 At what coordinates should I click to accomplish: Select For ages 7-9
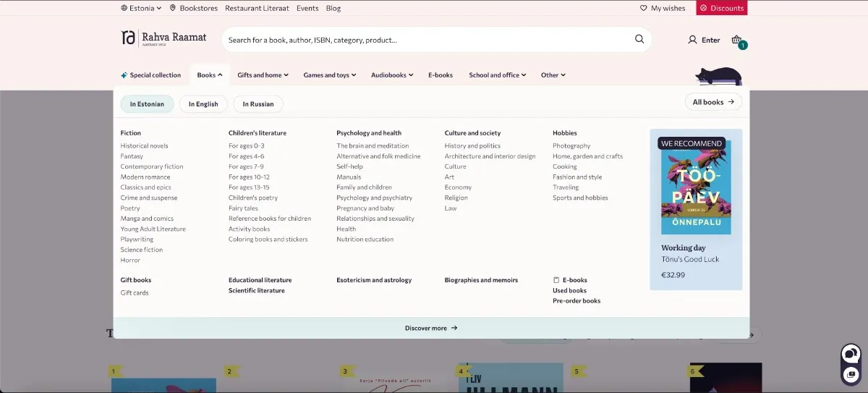[x=246, y=166]
